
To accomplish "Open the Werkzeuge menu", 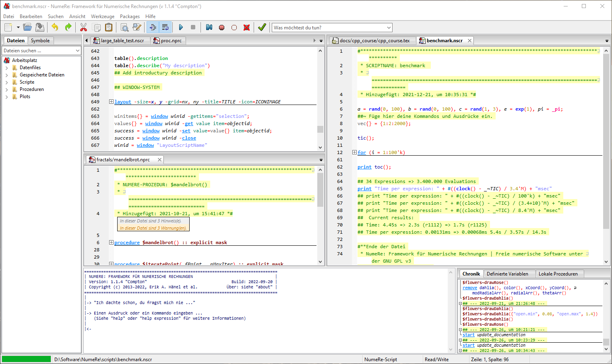I will (102, 16).
